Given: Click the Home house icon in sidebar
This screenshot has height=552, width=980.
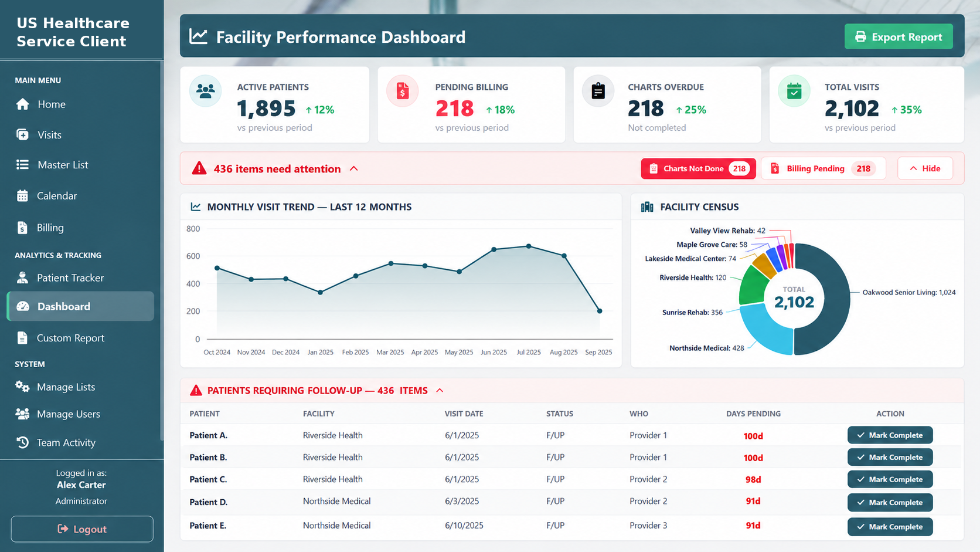Looking at the screenshot, I should [x=22, y=104].
